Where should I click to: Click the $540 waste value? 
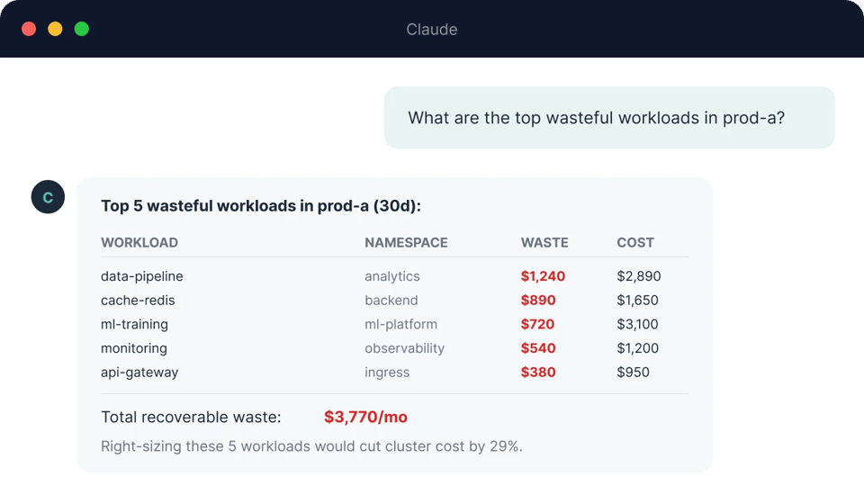pyautogui.click(x=538, y=348)
